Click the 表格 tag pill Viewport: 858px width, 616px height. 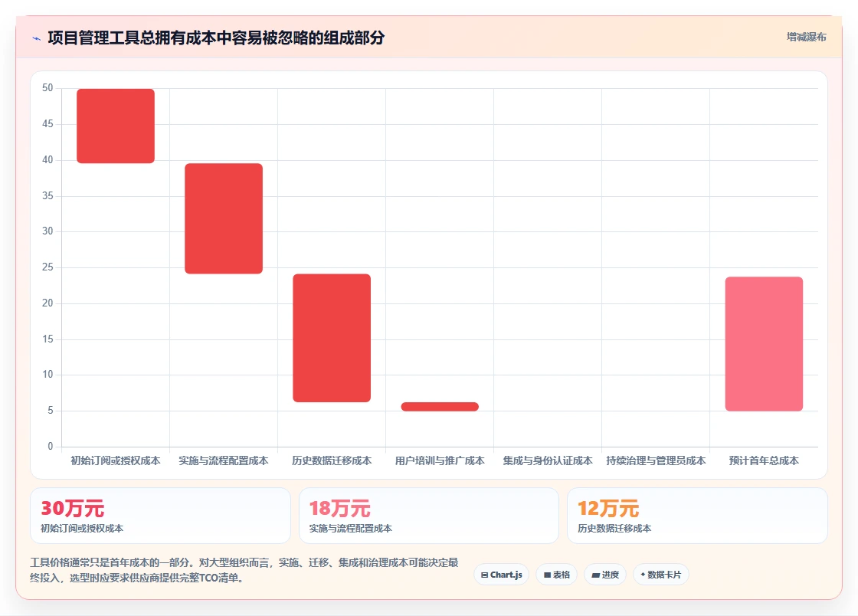[556, 575]
